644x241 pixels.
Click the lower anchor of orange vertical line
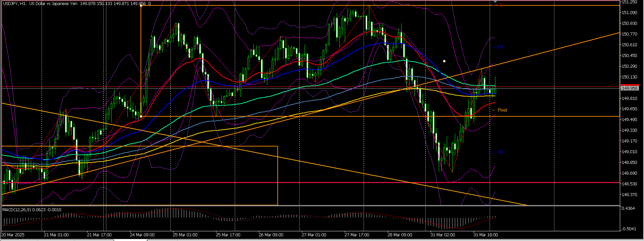click(x=141, y=116)
